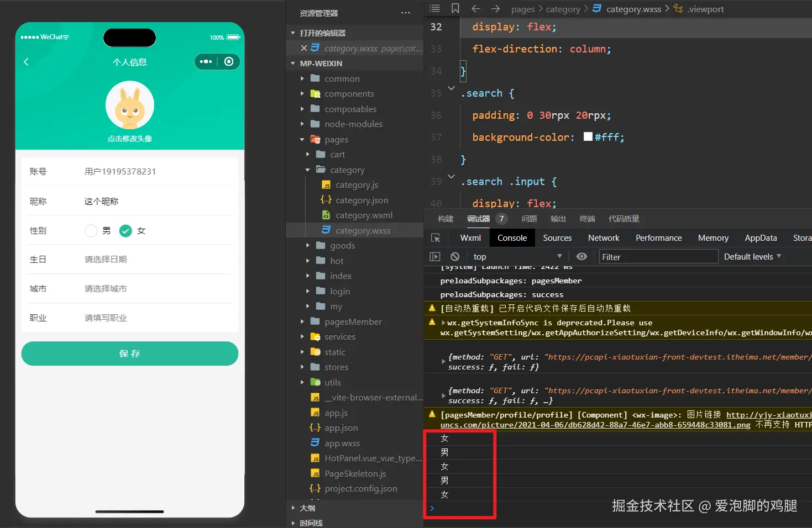Click the editor list/outline icon

pos(435,8)
